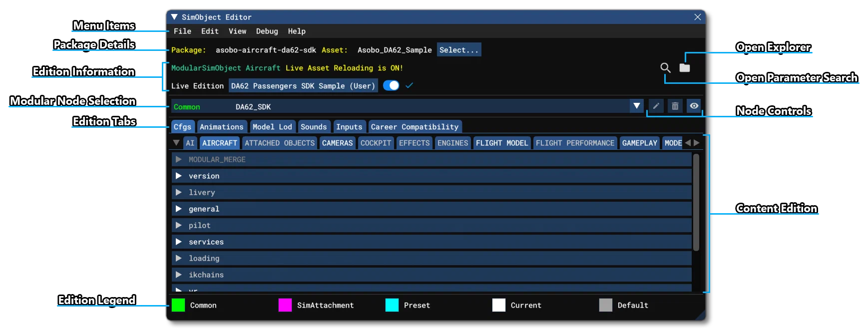Click the DA62 Passengers SDK Sample button

(x=303, y=86)
